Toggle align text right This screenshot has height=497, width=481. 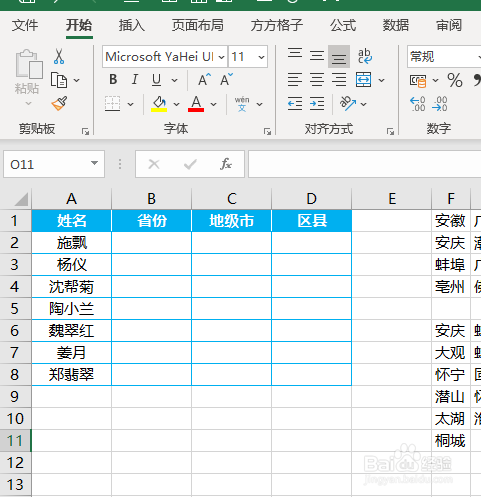pyautogui.click(x=339, y=80)
